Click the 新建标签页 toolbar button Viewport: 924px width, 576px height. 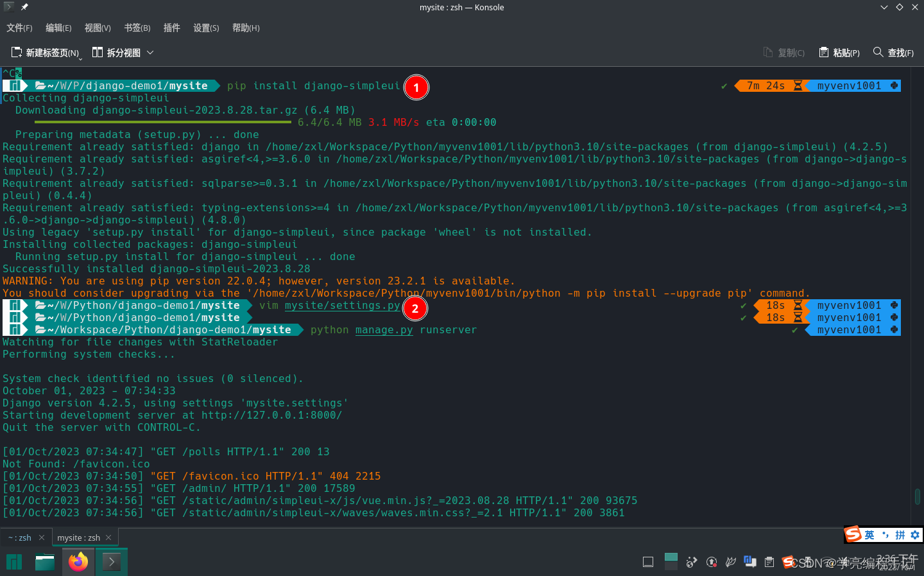(46, 53)
